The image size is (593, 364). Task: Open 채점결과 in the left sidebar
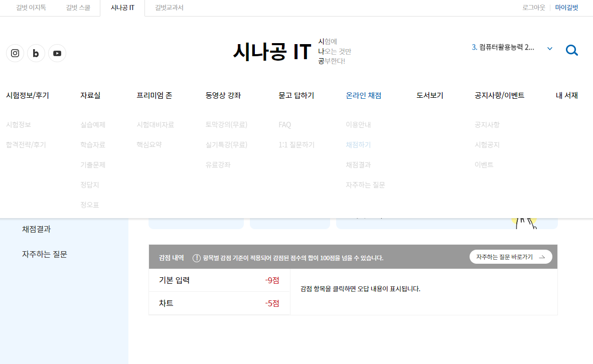pos(36,229)
